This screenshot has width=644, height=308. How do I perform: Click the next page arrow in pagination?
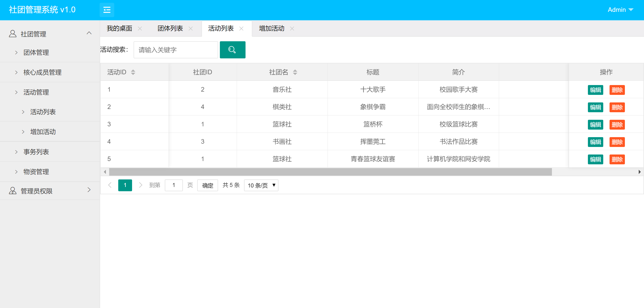click(141, 185)
